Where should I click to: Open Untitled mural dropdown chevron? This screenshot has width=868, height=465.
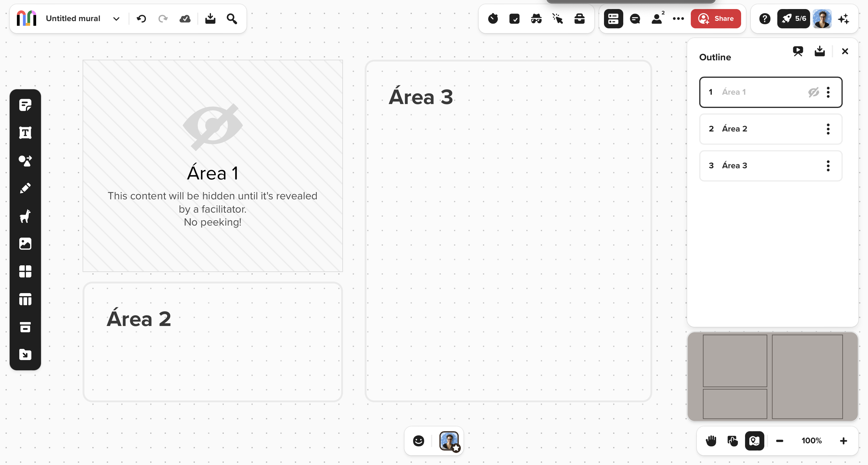[x=116, y=19]
